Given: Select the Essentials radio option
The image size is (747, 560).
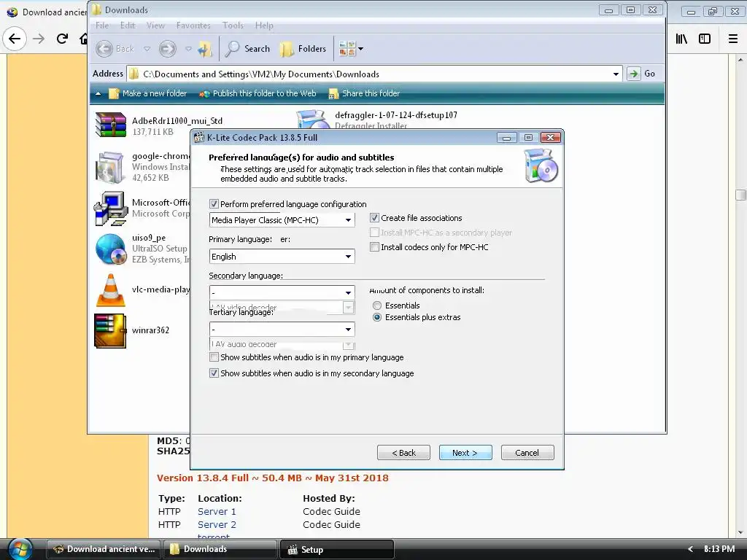Looking at the screenshot, I should 377,306.
